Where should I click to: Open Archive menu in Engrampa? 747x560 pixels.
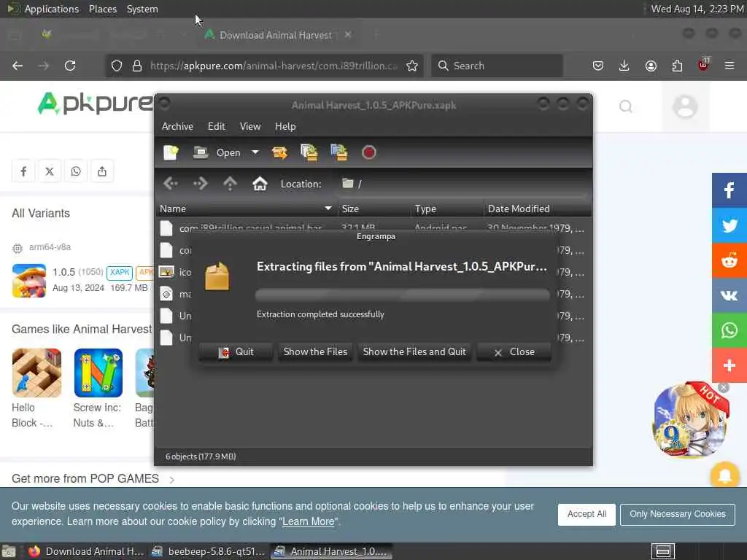[177, 126]
